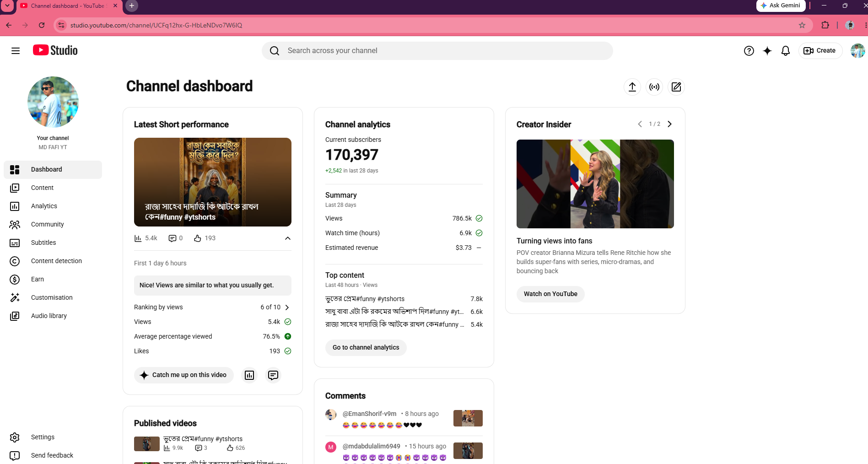Open the latest Short thumbnail

(x=213, y=182)
